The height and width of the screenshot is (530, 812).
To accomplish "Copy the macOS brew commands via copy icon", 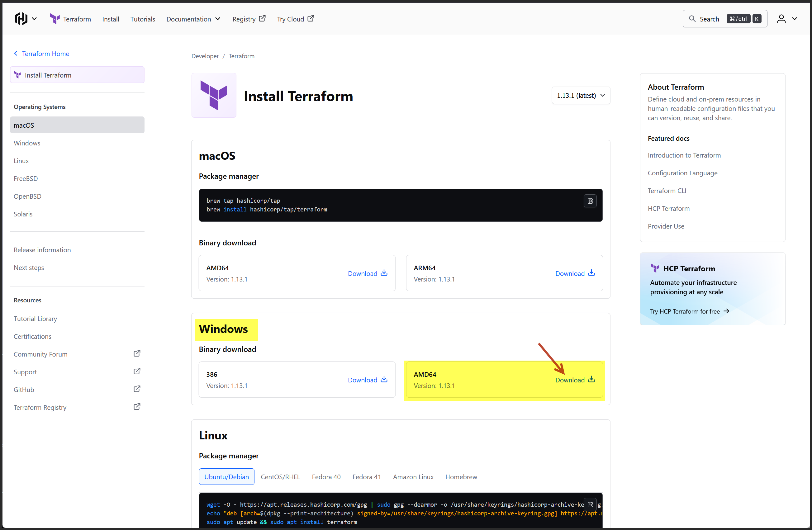I will (x=590, y=201).
